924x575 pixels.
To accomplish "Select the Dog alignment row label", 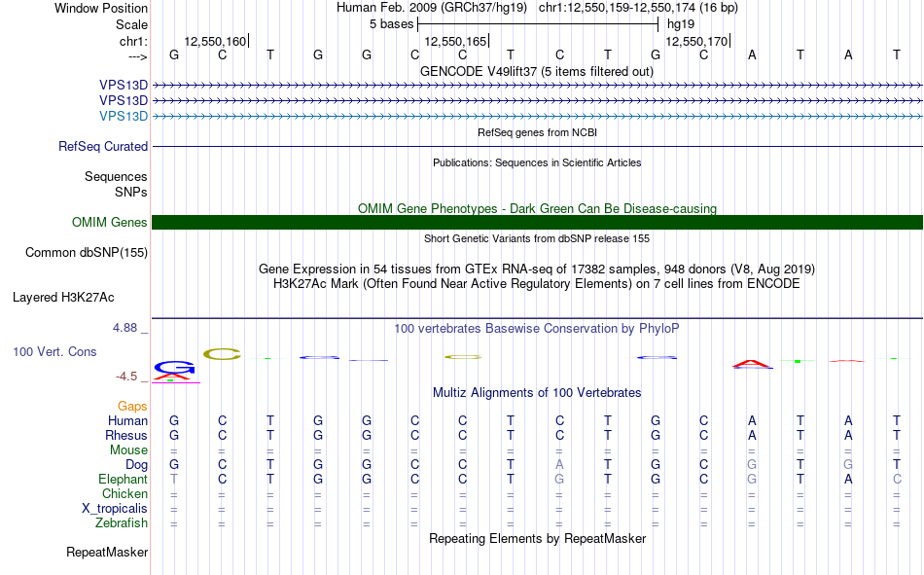I will point(136,465).
